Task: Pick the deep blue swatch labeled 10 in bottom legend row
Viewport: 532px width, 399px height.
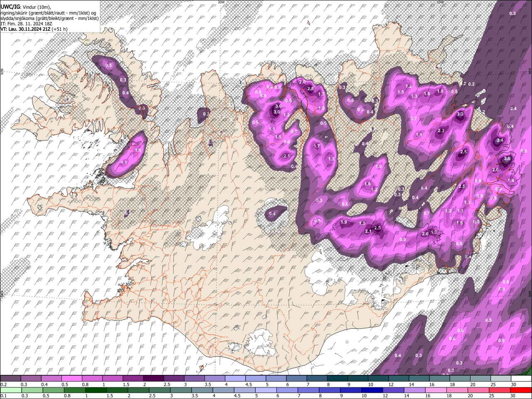Action: pyautogui.click(x=372, y=390)
